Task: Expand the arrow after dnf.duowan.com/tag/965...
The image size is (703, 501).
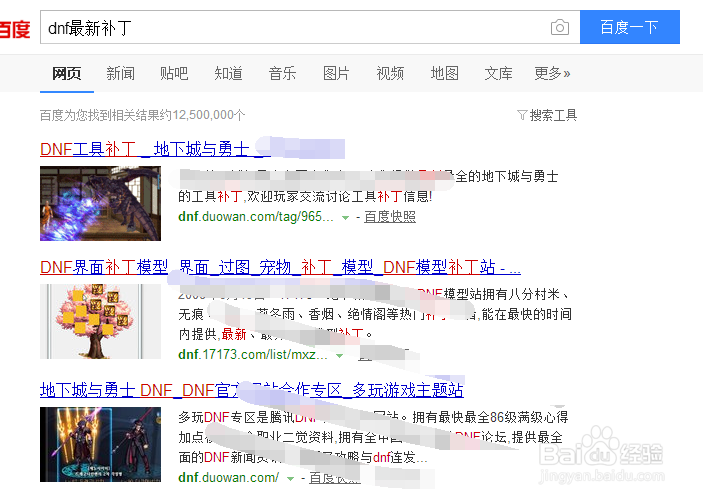Action: click(x=345, y=218)
